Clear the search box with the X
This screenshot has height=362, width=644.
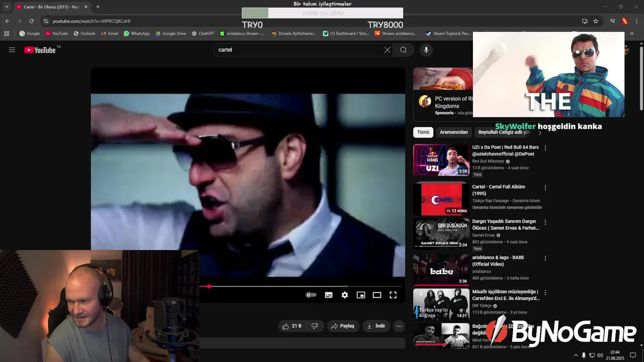[387, 50]
